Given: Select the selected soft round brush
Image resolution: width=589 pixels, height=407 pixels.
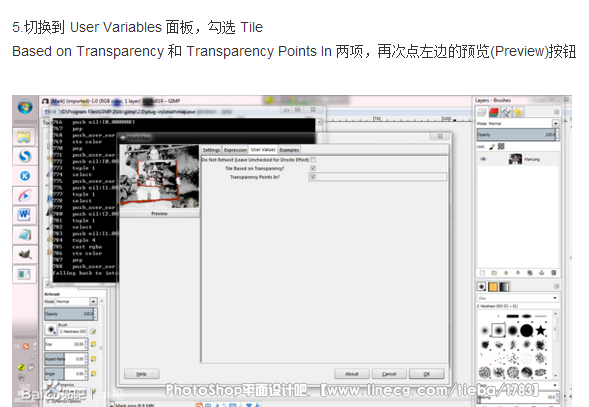Looking at the screenshot, I should point(498,330).
